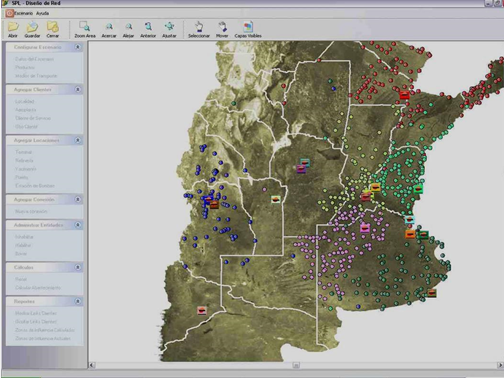Choose the Seleccionar pointer tool

coord(199,29)
